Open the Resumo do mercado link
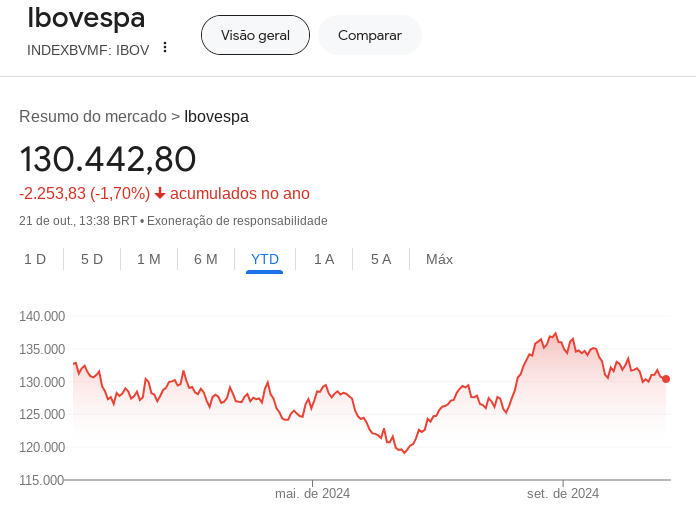Viewport: 696px width, 506px height. click(93, 116)
